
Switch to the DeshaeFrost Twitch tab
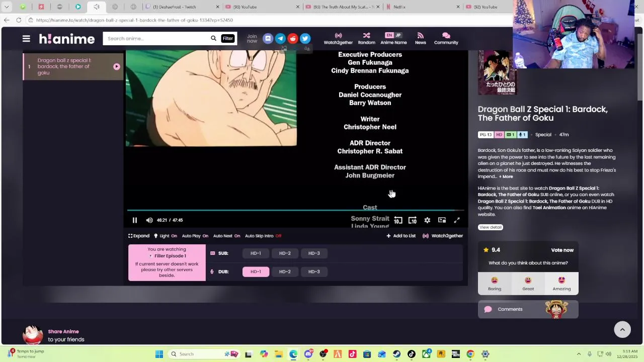(182, 7)
